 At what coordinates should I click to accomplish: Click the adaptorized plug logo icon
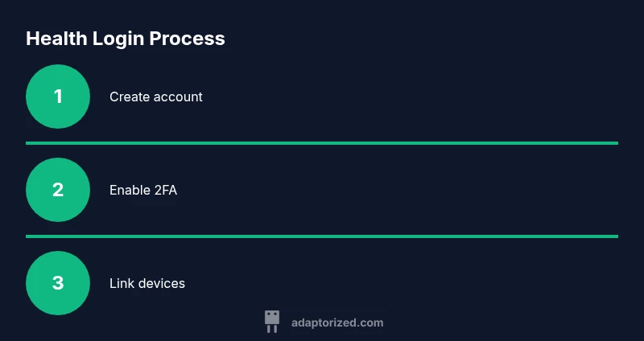(x=272, y=322)
